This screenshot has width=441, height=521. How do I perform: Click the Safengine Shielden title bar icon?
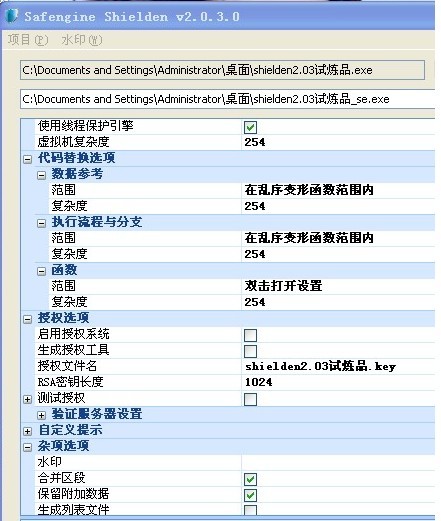12,16
